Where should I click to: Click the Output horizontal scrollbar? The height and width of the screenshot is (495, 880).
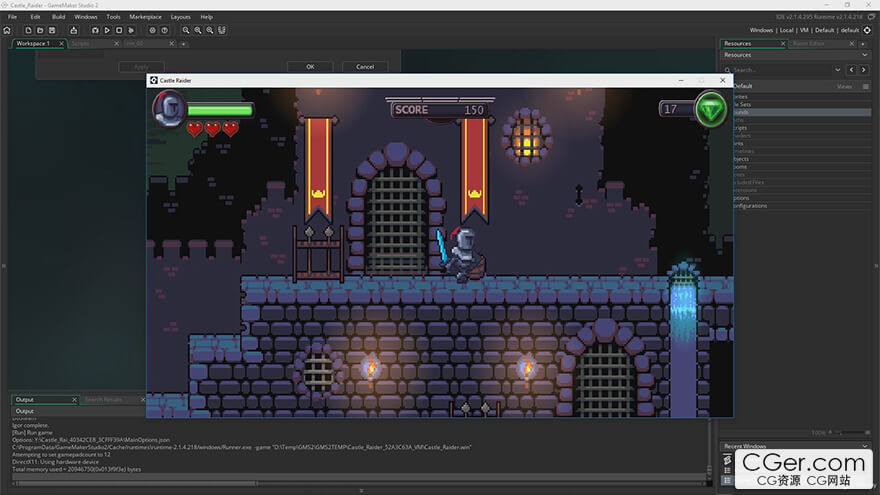pos(136,483)
